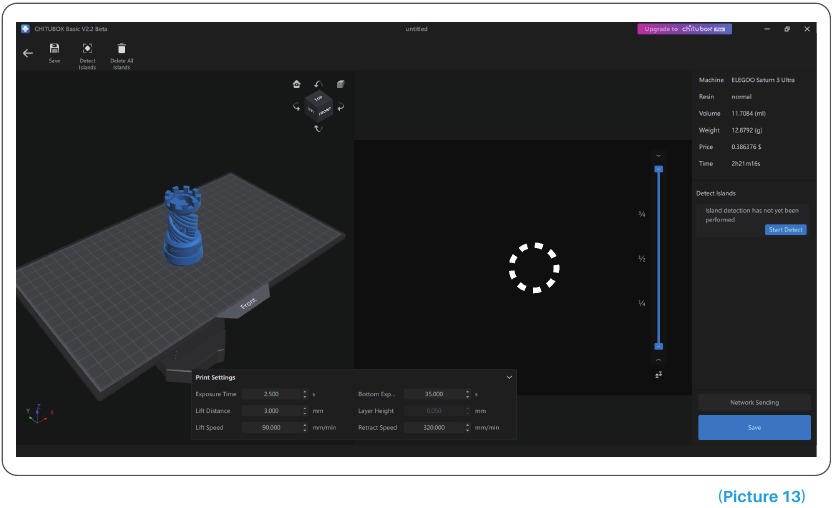The height and width of the screenshot is (508, 833).
Task: Click the Delete All Islands trash icon
Action: (x=121, y=48)
